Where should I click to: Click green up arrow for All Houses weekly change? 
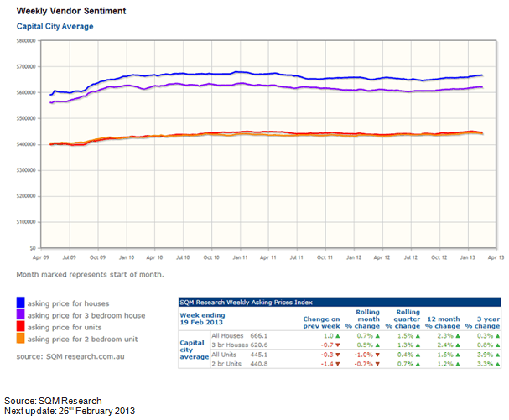tap(336, 335)
